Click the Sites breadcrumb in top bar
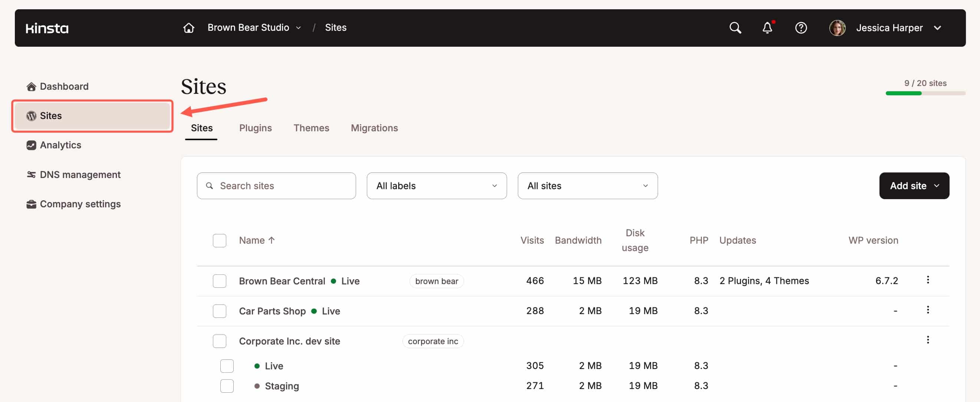This screenshot has width=980, height=402. click(336, 27)
